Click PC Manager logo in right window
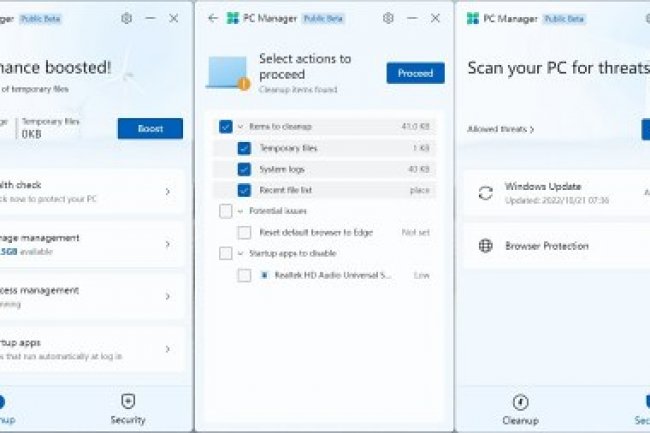 (x=473, y=18)
